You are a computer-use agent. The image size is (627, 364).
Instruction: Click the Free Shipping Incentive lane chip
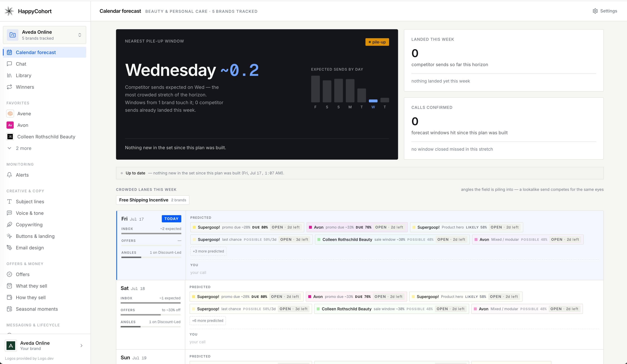click(x=153, y=200)
